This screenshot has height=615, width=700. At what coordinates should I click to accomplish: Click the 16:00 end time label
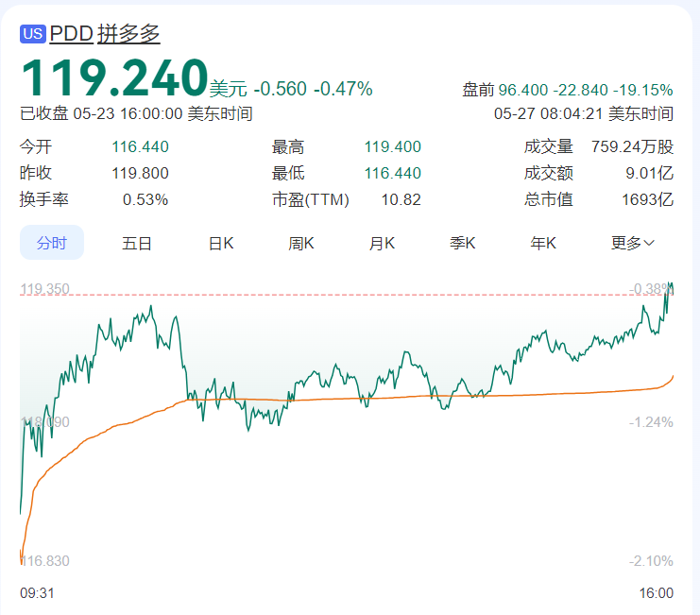tap(657, 593)
